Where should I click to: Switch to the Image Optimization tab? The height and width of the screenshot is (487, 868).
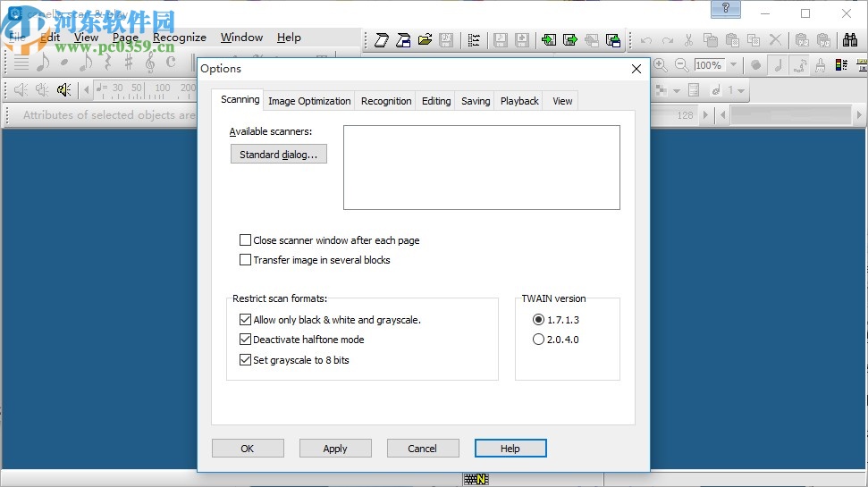click(309, 101)
